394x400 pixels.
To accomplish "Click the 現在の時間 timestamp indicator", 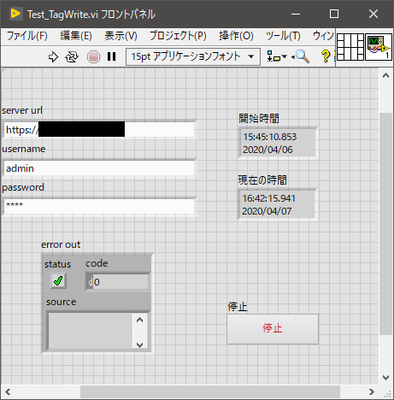I will coord(277,204).
